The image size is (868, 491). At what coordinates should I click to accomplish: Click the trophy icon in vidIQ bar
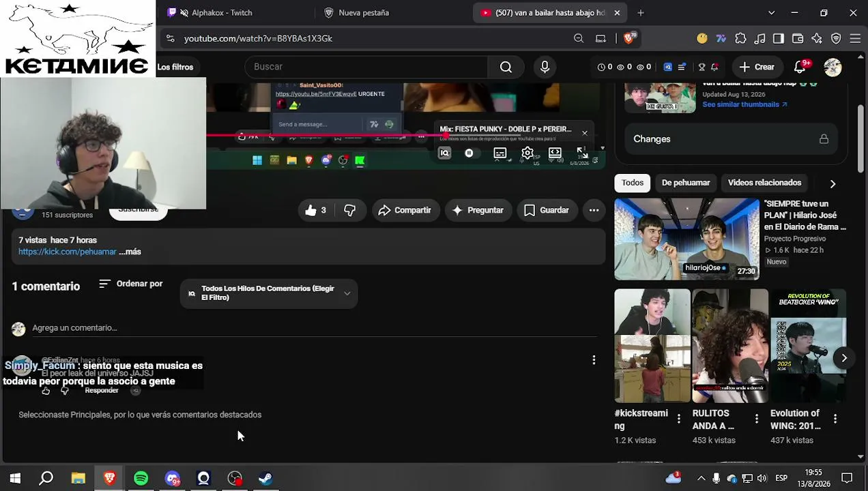(701, 67)
